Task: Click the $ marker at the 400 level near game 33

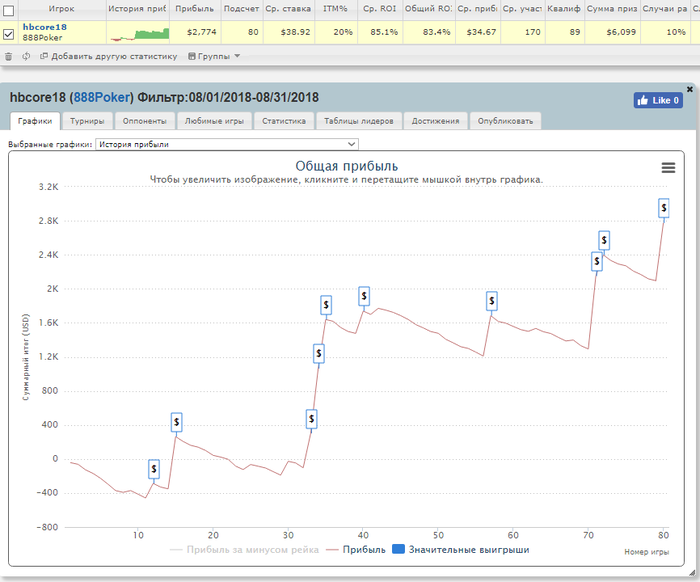Action: pos(312,419)
